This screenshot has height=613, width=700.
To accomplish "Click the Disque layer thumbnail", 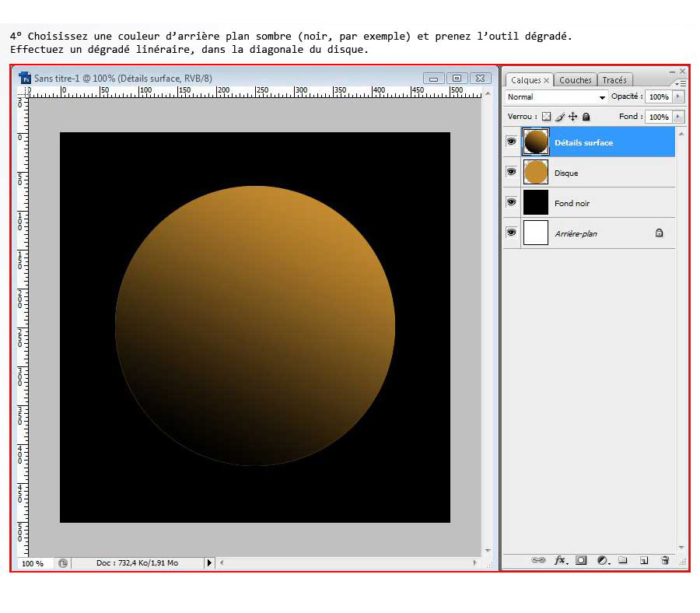I will [x=536, y=172].
